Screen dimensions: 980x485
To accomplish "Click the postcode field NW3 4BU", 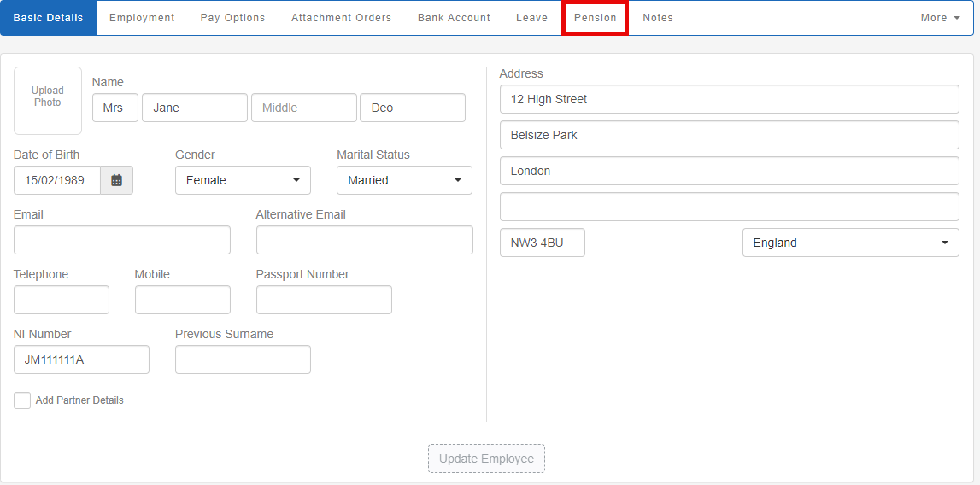I will click(543, 242).
